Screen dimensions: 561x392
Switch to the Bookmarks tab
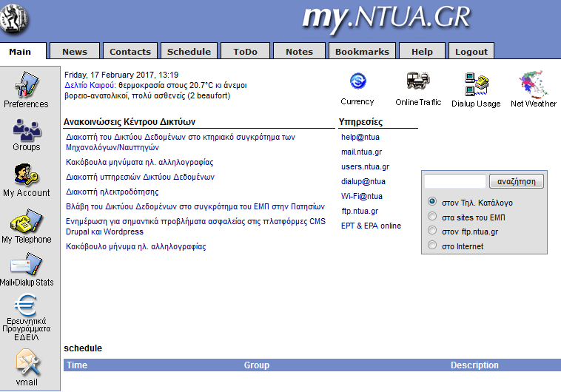point(362,51)
